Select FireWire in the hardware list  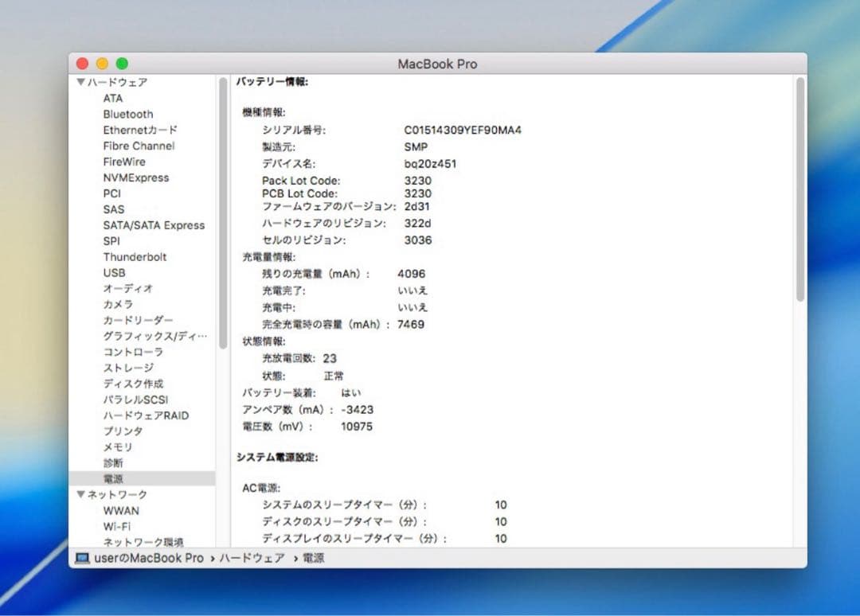coord(123,162)
